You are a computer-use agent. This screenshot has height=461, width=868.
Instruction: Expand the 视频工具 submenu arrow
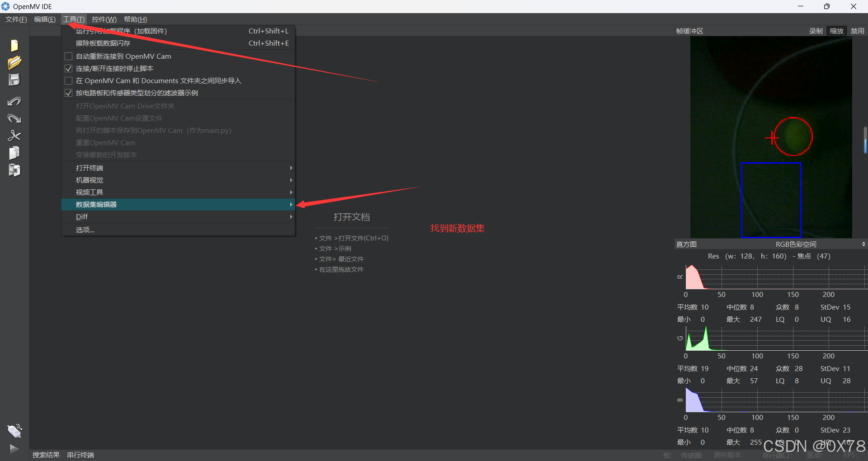click(x=291, y=193)
